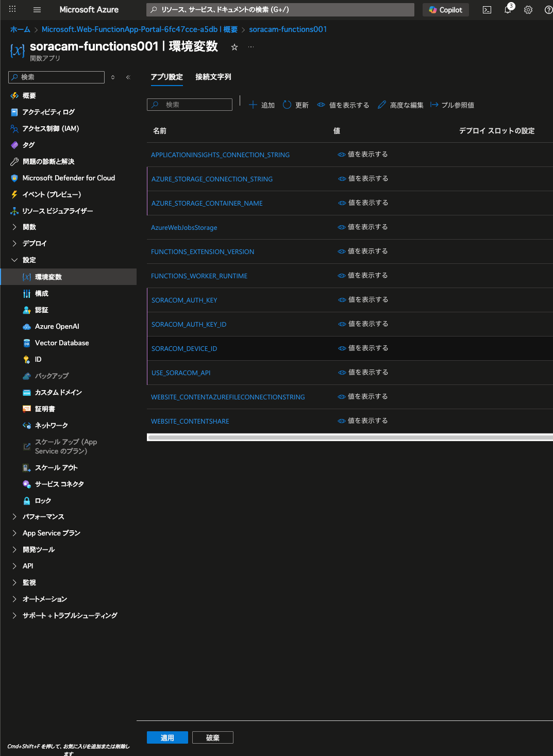
Task: Open 認証 settings item
Action: 41,310
